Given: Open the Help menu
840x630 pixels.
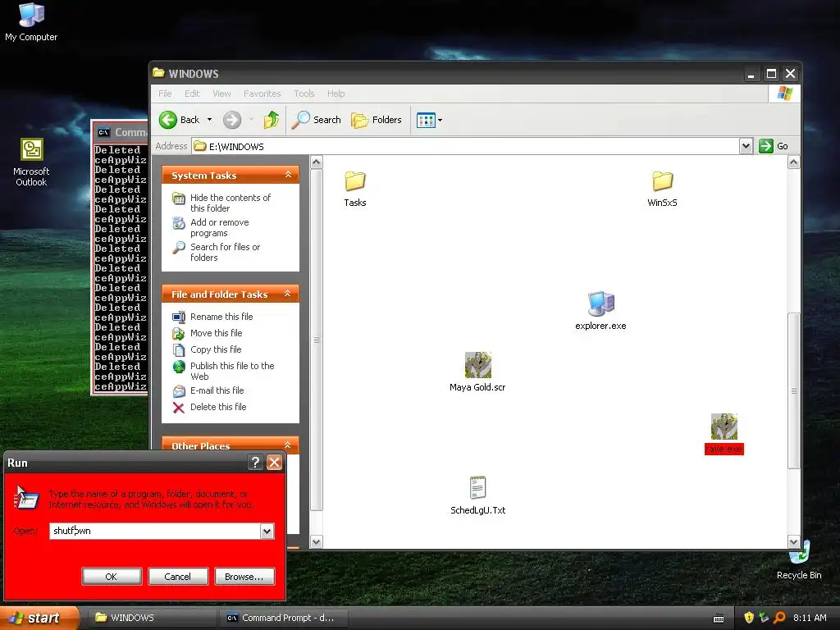Looking at the screenshot, I should coord(336,94).
